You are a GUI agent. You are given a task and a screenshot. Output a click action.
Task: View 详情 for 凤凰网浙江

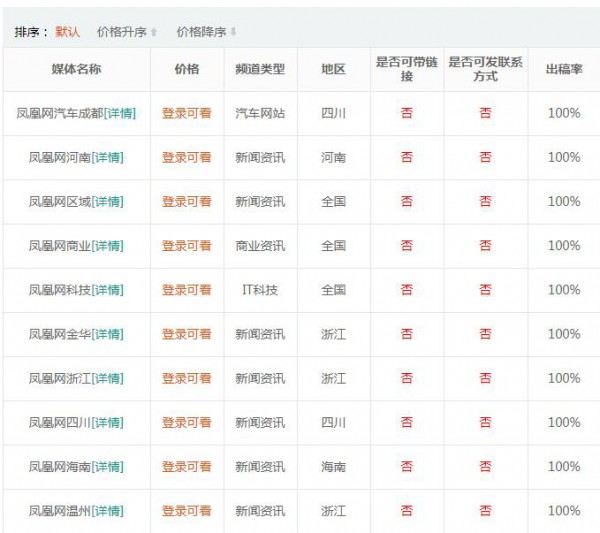click(107, 378)
